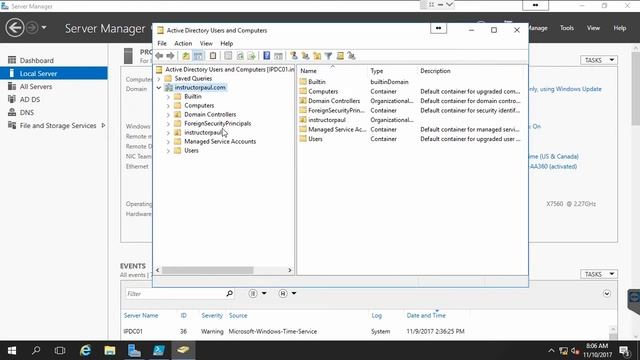This screenshot has height=360, width=640.
Task: Expand the Users tree node
Action: coord(168,151)
